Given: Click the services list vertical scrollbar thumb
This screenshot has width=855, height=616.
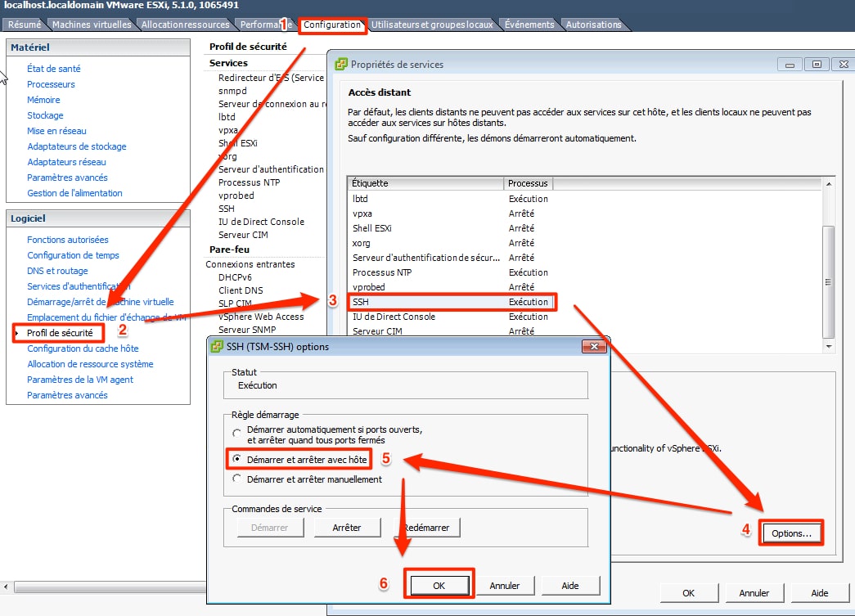Looking at the screenshot, I should click(828, 282).
